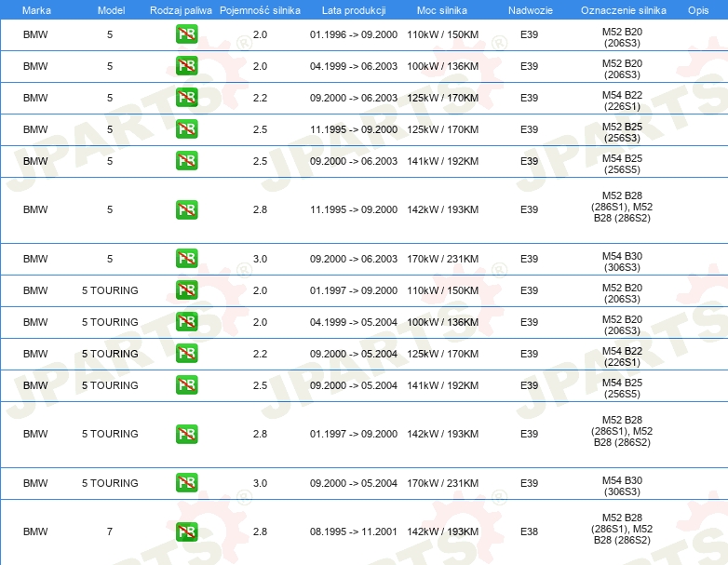Click date 09.2000 -> 05.2004 in the 2.5 row
This screenshot has width=728, height=565.
354,384
